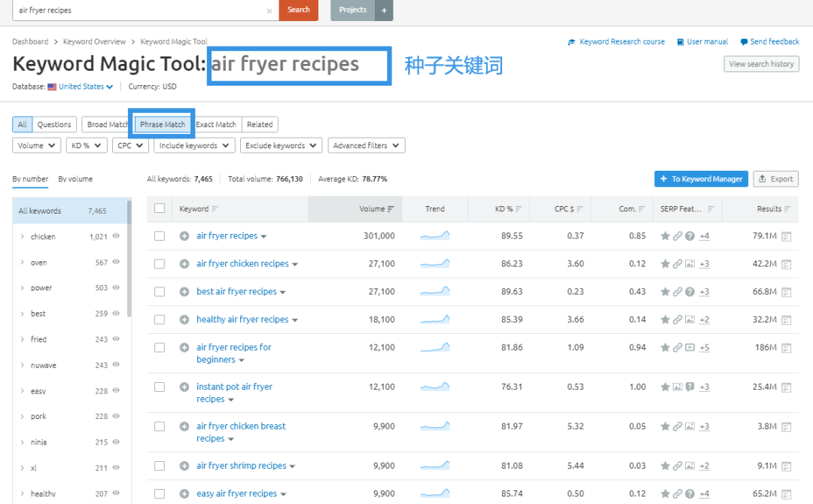
Task: Open the keyword add plus icon for air fryer recipes
Action: coord(184,235)
